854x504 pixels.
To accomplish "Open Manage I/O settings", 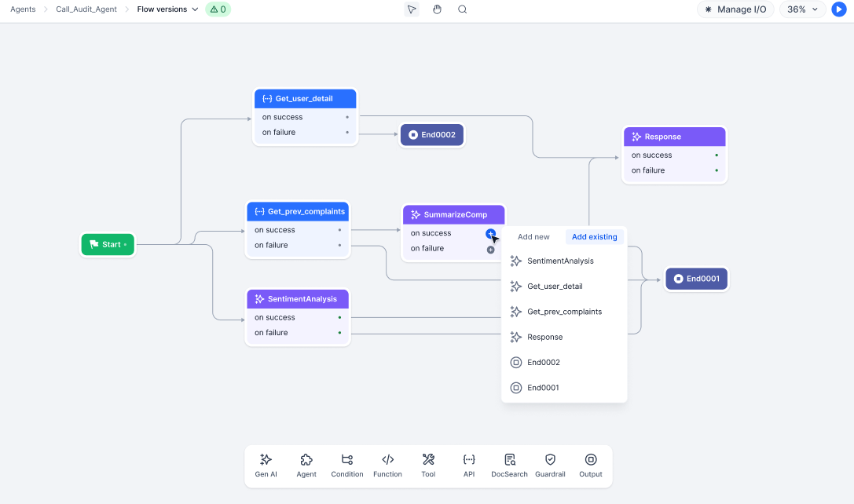I will point(735,9).
